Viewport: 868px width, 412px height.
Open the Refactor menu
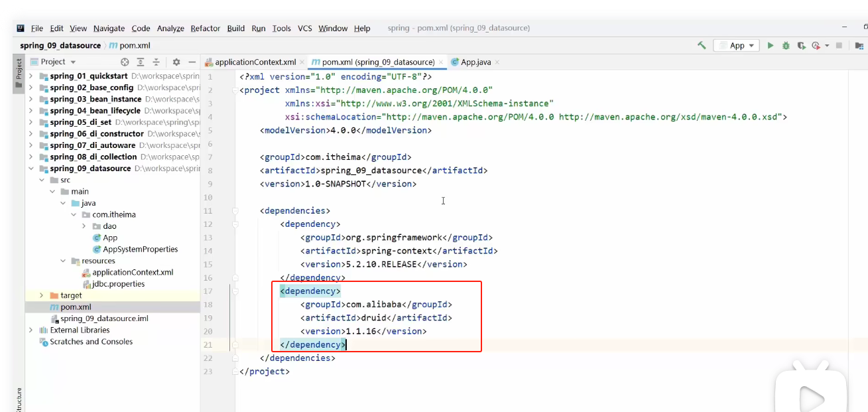[206, 29]
